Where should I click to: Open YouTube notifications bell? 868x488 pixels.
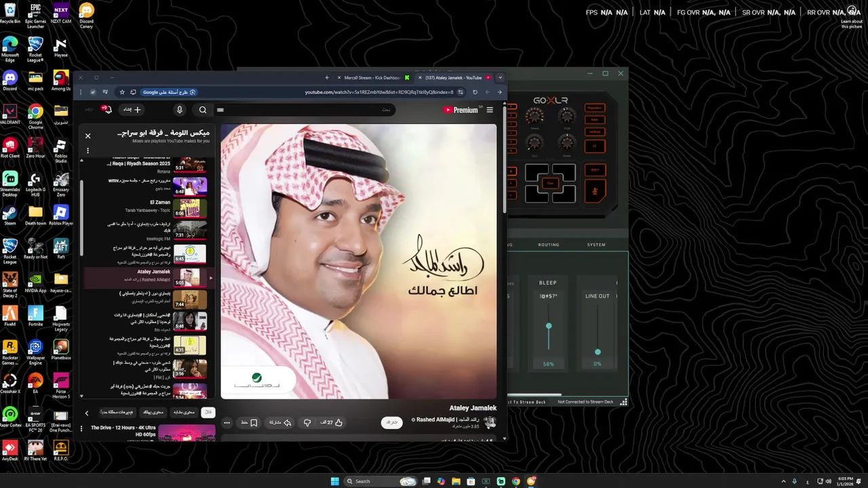[106, 109]
